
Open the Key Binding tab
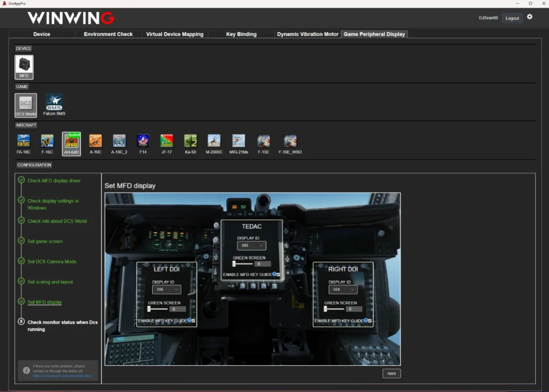click(x=241, y=34)
